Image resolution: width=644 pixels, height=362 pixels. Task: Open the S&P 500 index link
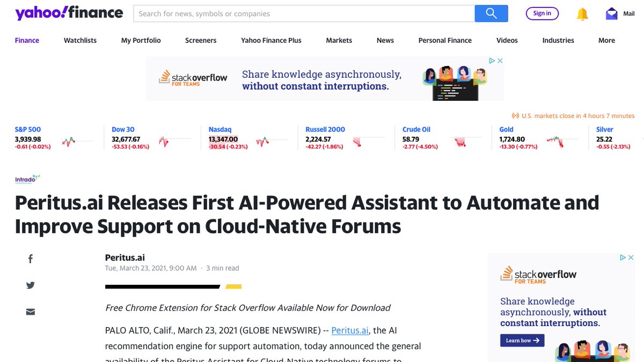[x=28, y=129]
